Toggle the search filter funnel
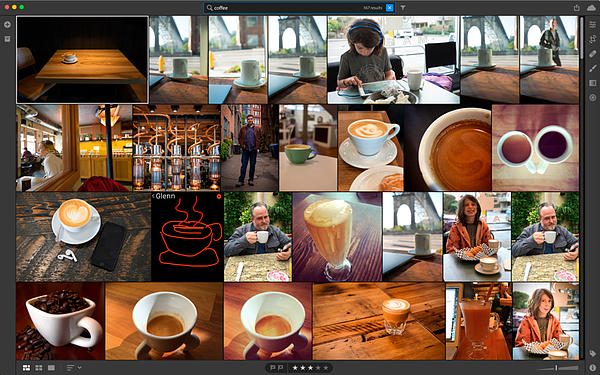Screen dimensions: 600x375 403,7
